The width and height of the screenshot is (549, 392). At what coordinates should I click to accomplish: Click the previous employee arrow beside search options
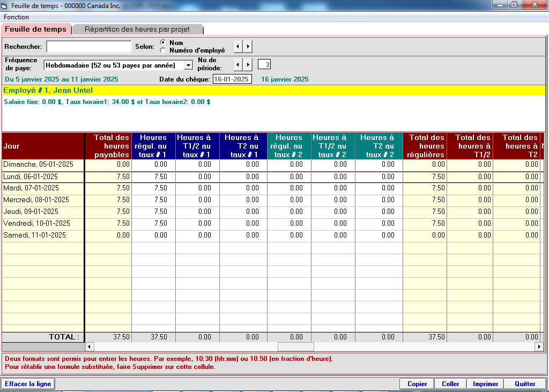[238, 47]
